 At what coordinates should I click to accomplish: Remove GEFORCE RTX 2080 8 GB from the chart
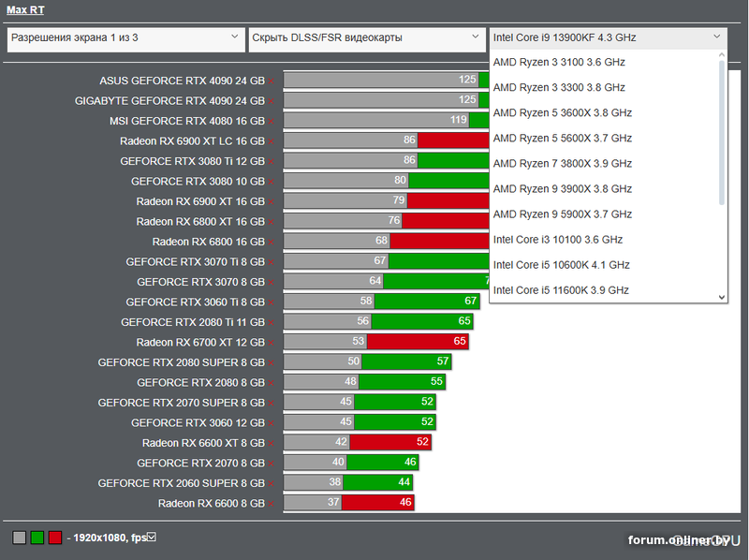pos(271,383)
